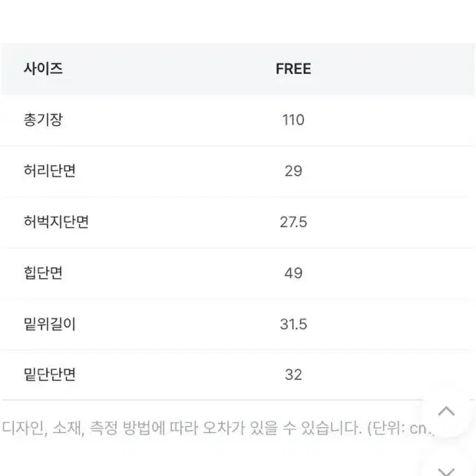Click the 밑단단면 value 32
The image size is (476, 476).
point(293,375)
